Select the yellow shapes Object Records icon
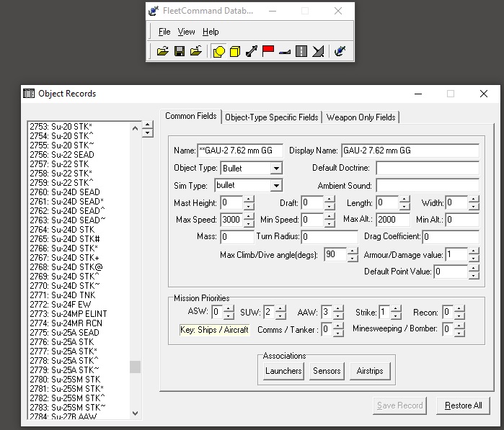The height and width of the screenshot is (430, 504). tap(218, 51)
